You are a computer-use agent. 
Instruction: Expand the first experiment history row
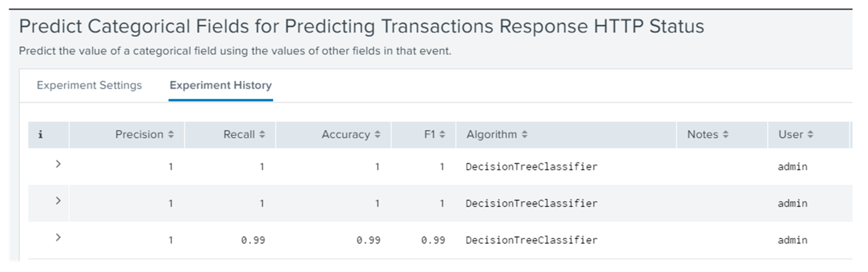tap(58, 164)
